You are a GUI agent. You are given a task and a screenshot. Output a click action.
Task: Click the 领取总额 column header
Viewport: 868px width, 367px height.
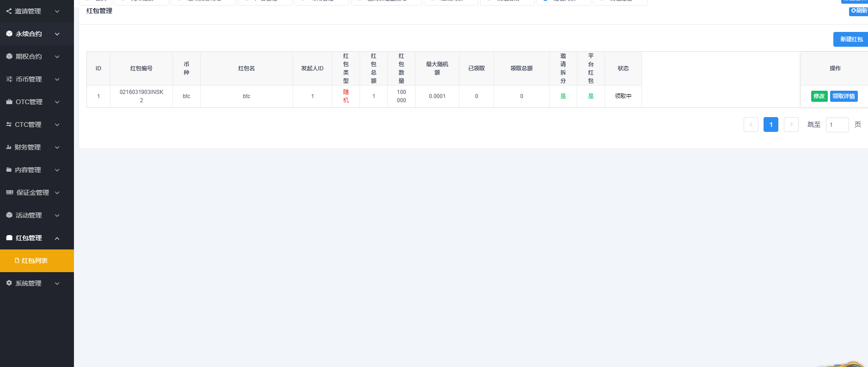(521, 68)
